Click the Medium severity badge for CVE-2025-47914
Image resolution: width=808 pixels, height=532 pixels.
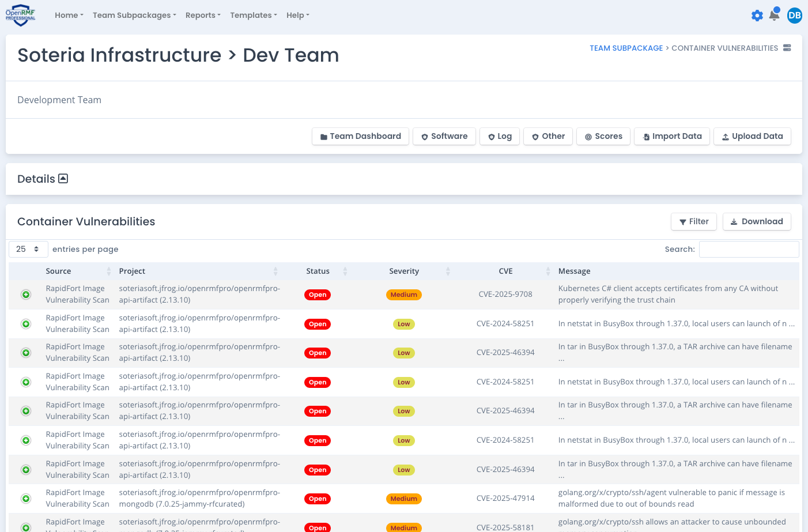tap(404, 499)
